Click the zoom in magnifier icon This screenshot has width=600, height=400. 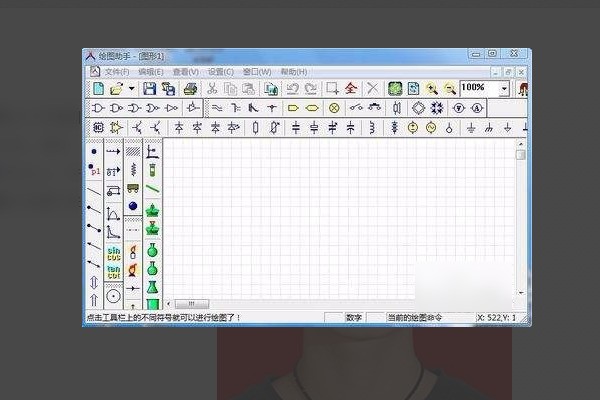[x=432, y=89]
